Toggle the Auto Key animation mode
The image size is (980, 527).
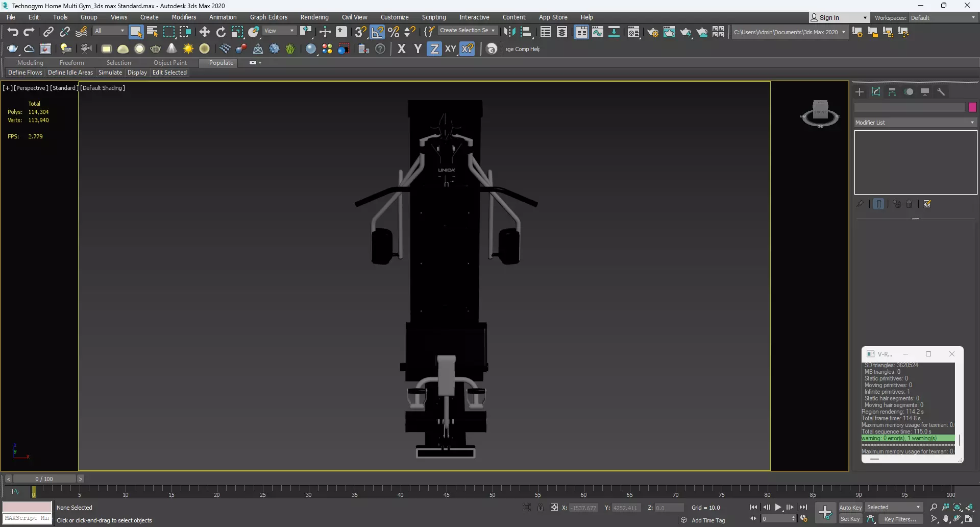[850, 507]
